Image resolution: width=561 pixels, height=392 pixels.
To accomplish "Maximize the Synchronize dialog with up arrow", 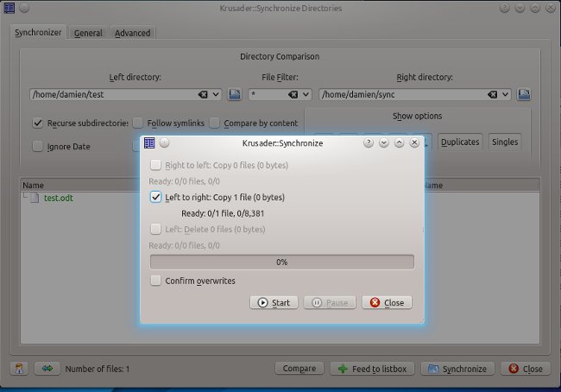I will (399, 142).
